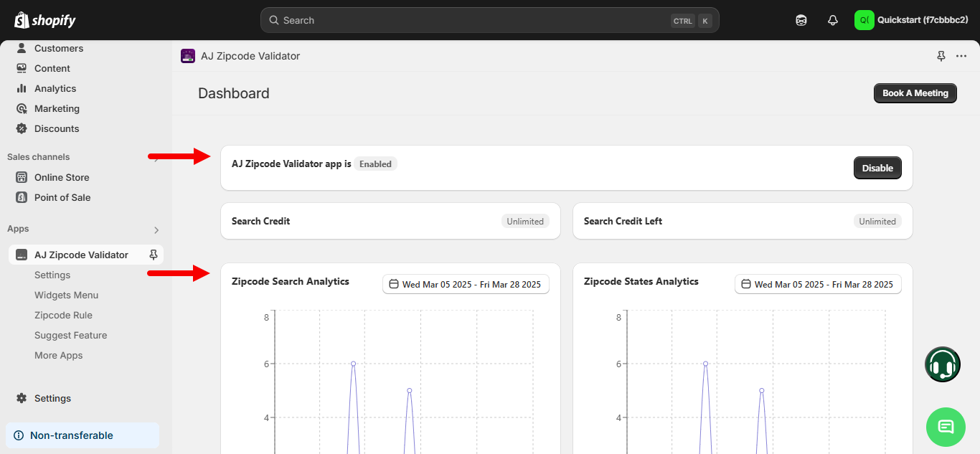Open the green chat bubble widget
This screenshot has width=980, height=454.
946,427
